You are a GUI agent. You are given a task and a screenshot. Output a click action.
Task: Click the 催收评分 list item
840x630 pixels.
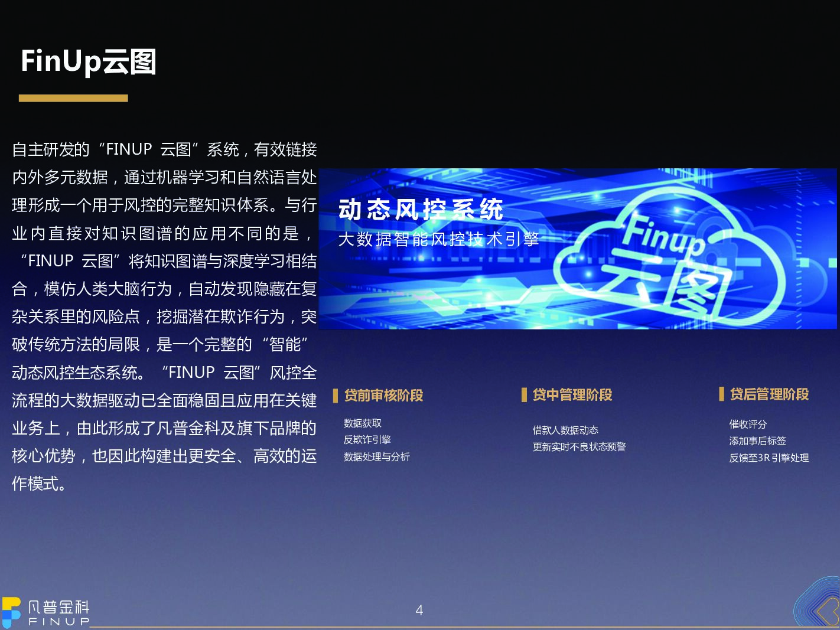(748, 425)
